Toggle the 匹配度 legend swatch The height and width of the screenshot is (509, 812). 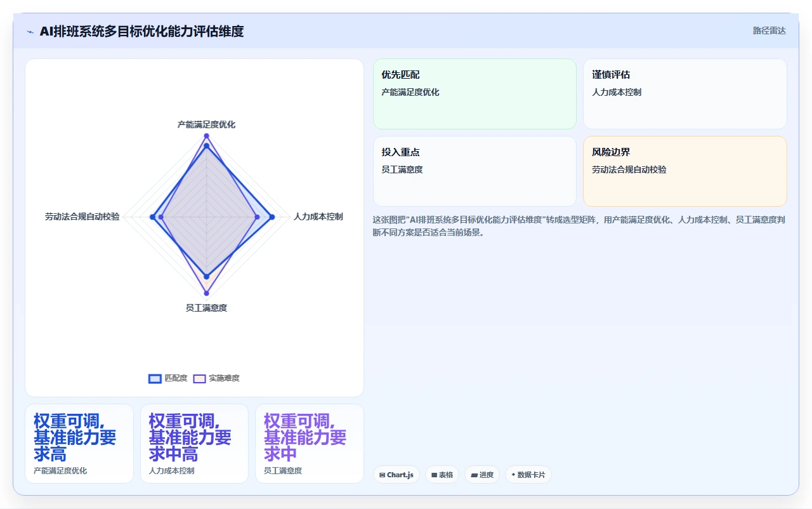155,378
